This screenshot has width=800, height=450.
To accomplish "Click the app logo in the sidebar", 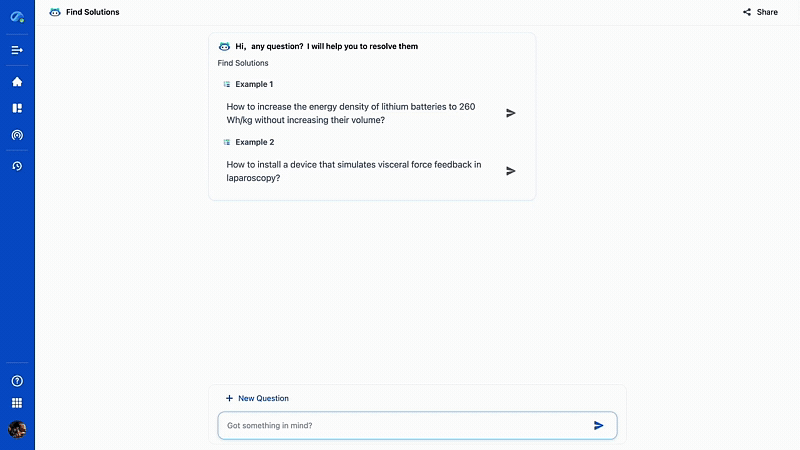I will pyautogui.click(x=17, y=17).
